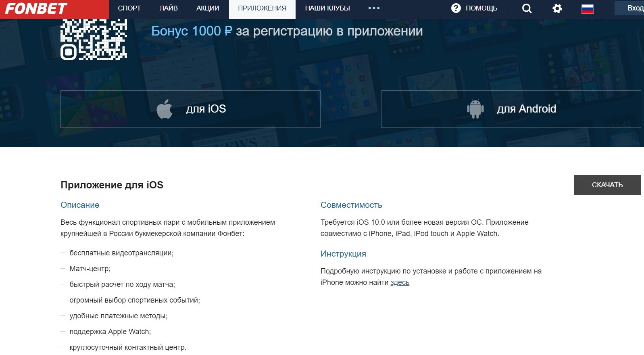Viewport: 644px width, 355px height.
Task: Open the ПОМОЩЬ help link
Action: [481, 8]
